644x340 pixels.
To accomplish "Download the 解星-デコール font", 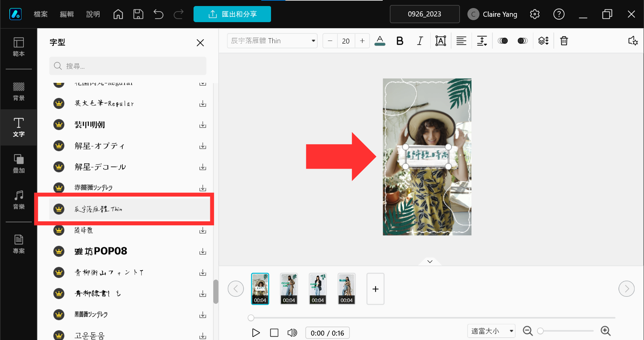I will click(203, 167).
